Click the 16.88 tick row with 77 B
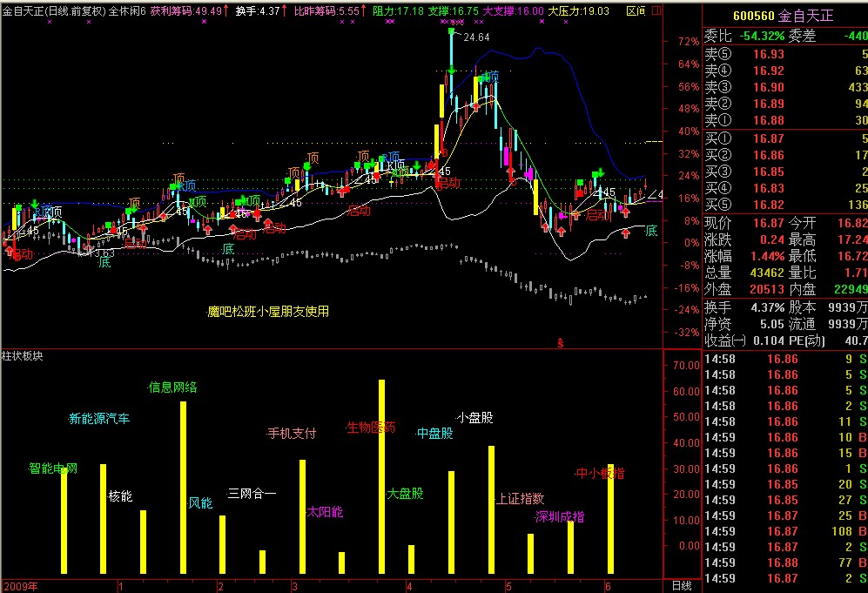 (x=785, y=563)
